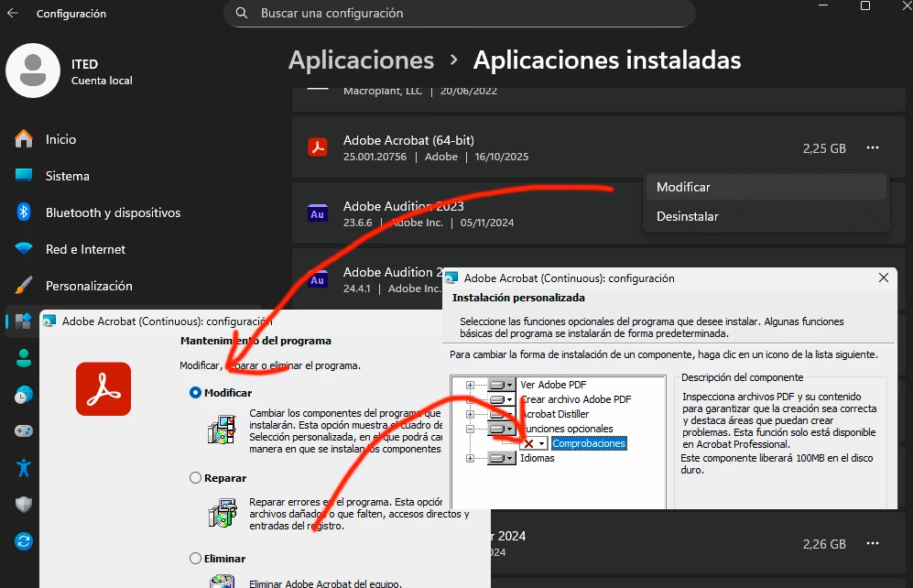
Task: Select Crear archivo Adobe PDF tree item
Action: 575,399
